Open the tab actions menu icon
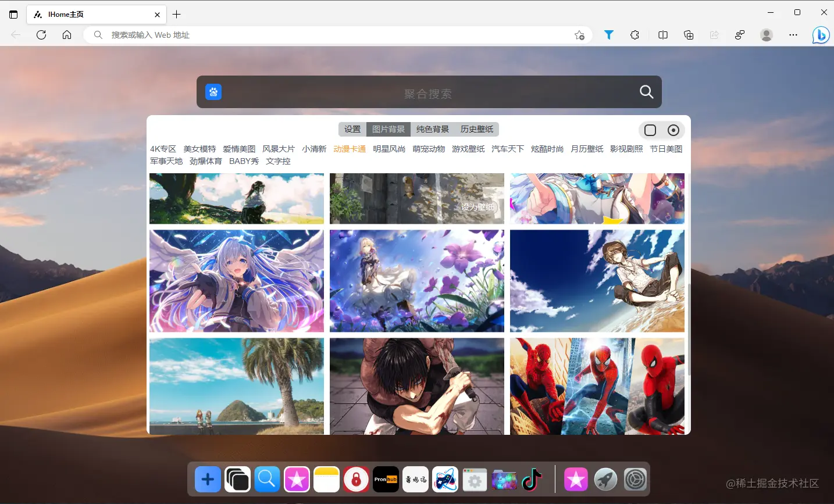Viewport: 834px width, 504px height. (x=13, y=15)
